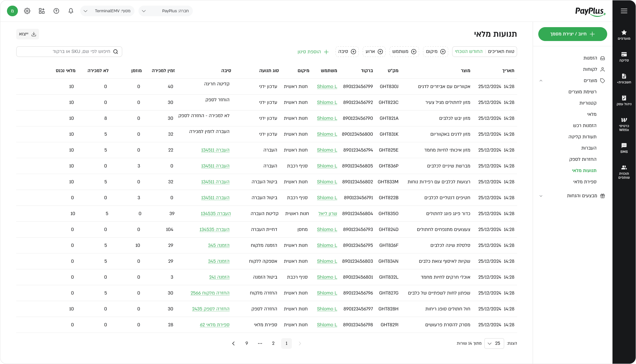
Task: Open rows-per-page dropdown showing 25
Action: pyautogui.click(x=494, y=343)
